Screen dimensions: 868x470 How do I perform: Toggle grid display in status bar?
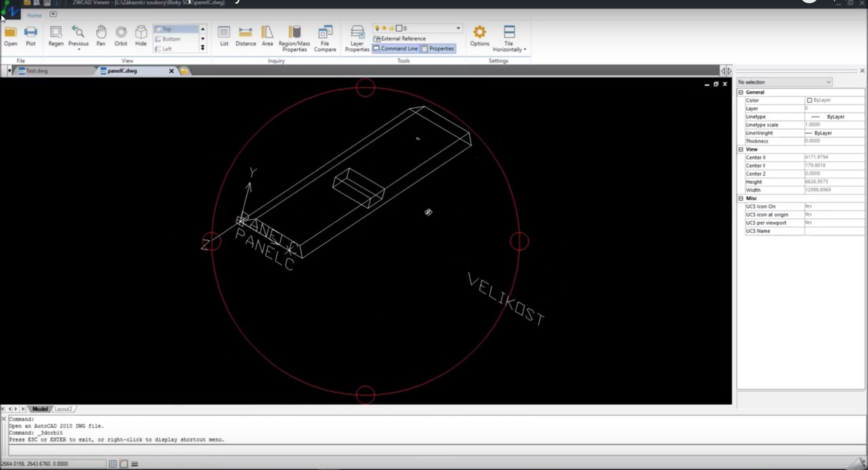coord(113,464)
